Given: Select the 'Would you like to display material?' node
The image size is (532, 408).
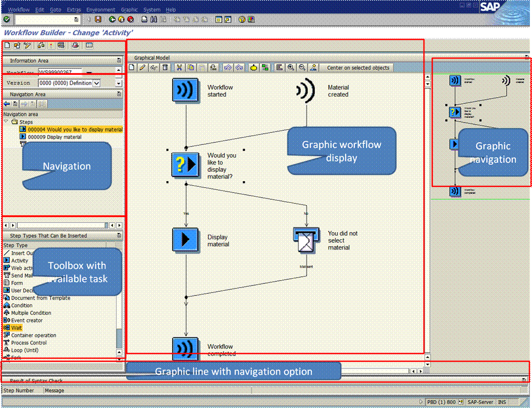Looking at the screenshot, I should [185, 165].
